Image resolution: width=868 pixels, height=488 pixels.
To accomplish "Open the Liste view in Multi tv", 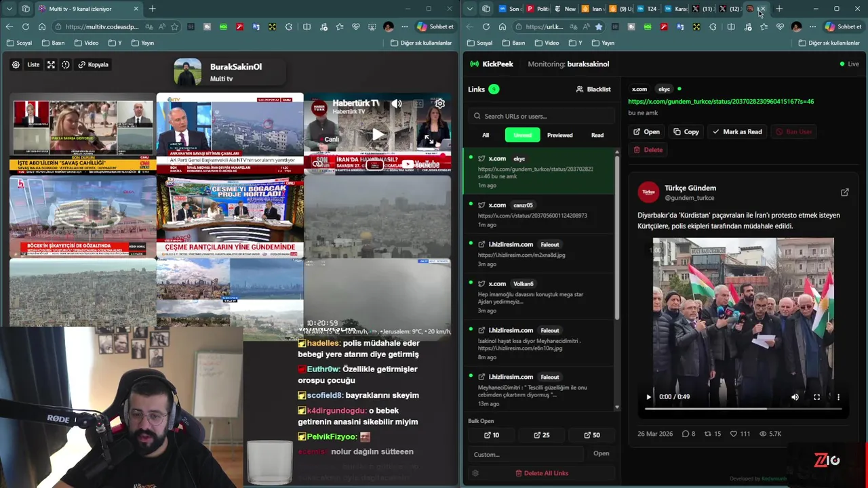I will pos(33,64).
